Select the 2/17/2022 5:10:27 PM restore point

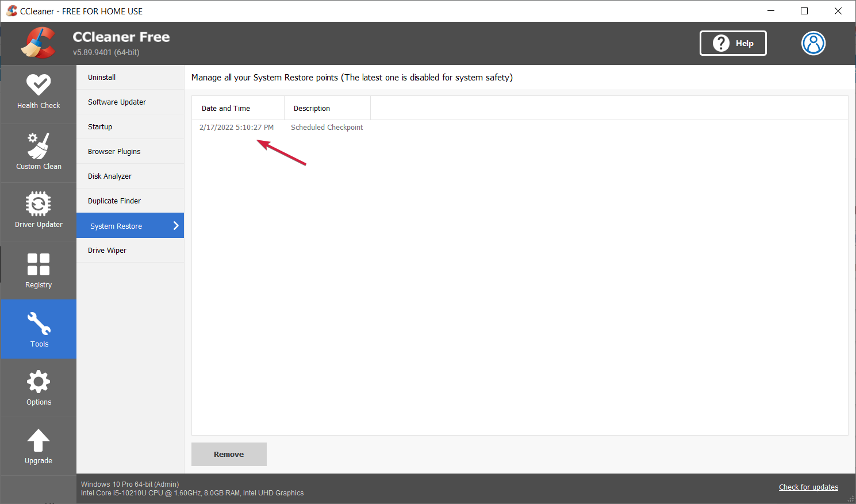point(236,128)
